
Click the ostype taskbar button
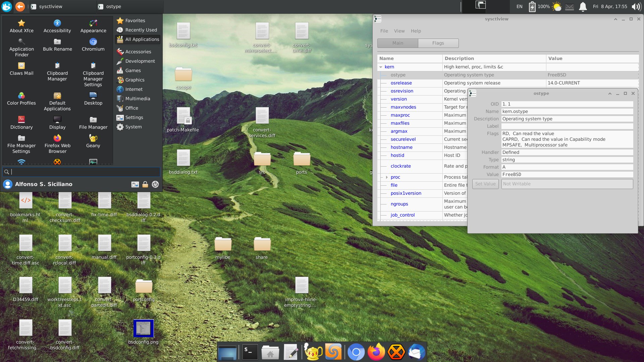pos(129,6)
